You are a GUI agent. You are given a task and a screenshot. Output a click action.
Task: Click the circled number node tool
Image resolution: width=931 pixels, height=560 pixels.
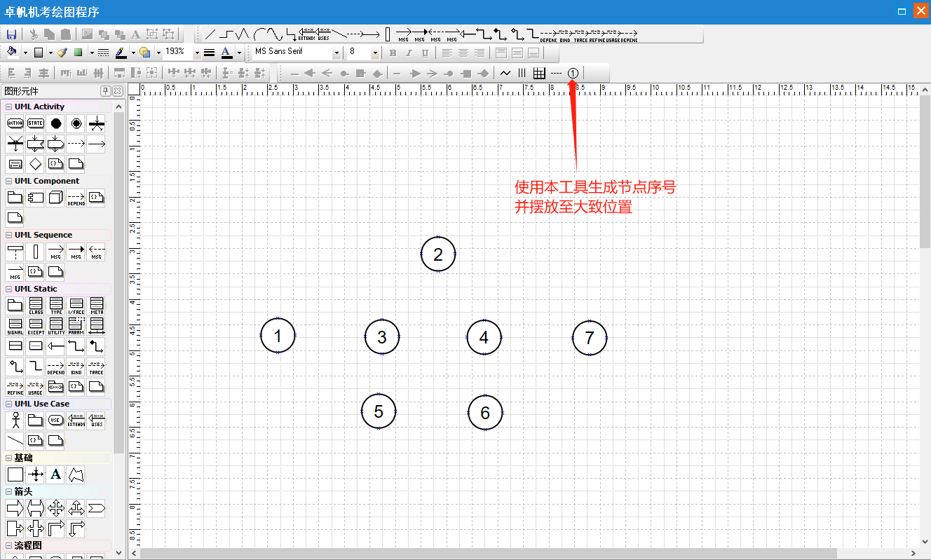[x=573, y=73]
